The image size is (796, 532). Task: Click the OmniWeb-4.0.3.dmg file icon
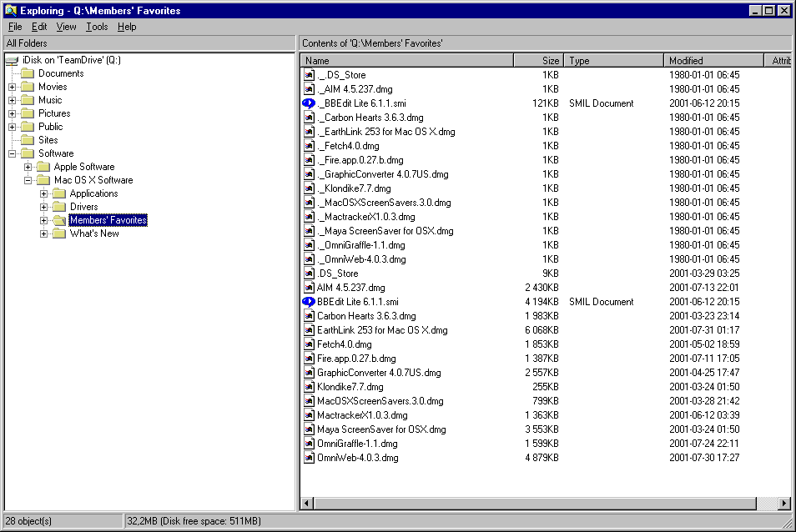309,458
